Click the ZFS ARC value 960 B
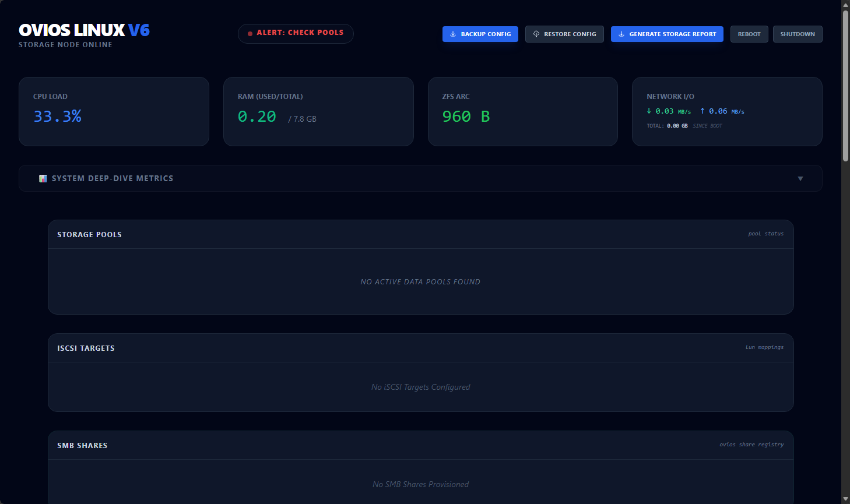Image resolution: width=850 pixels, height=504 pixels. [x=466, y=117]
